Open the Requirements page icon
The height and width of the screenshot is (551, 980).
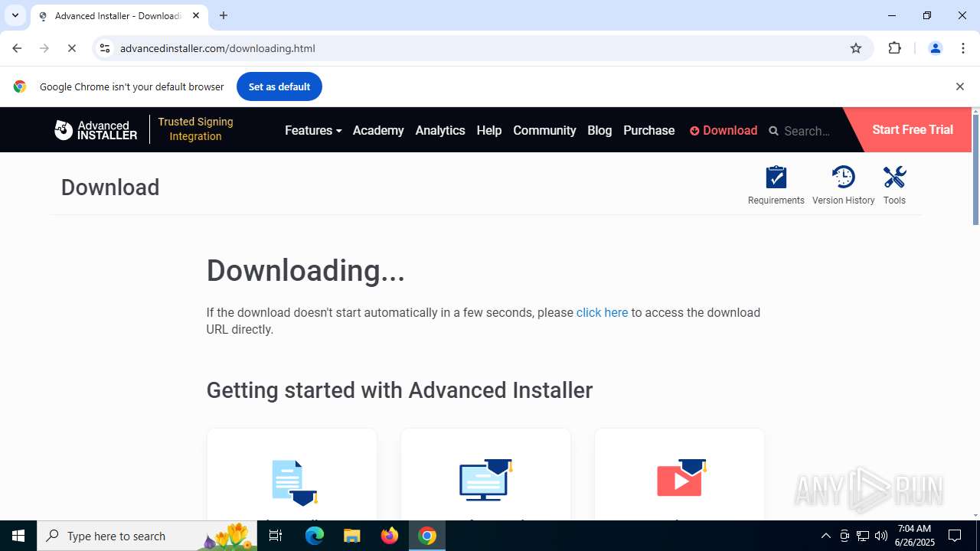pos(776,178)
